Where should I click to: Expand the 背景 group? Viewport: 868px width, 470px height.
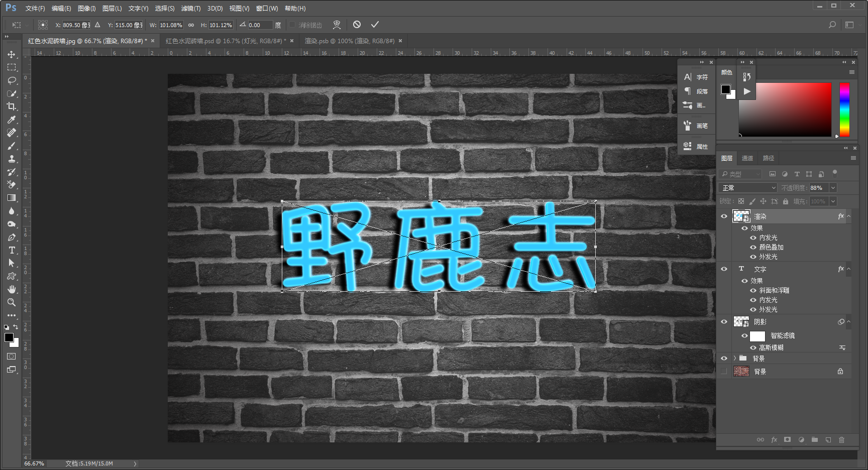click(x=735, y=359)
